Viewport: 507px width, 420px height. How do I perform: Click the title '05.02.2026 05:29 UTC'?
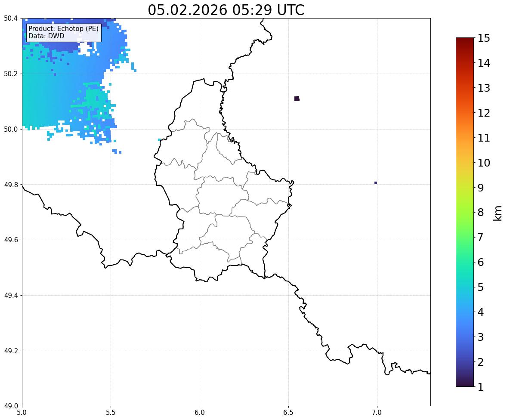pos(226,10)
